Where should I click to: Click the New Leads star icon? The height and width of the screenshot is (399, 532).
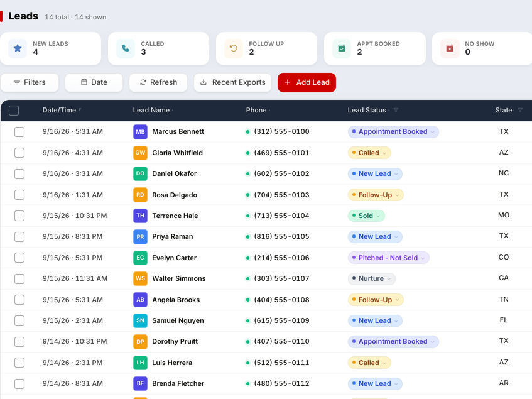point(18,48)
